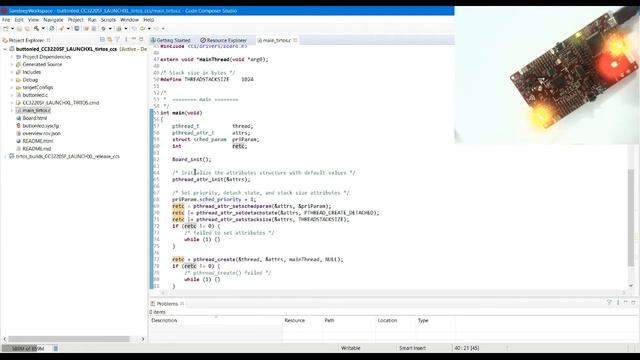Open the Run menu
640x360 pixels.
click(92, 20)
